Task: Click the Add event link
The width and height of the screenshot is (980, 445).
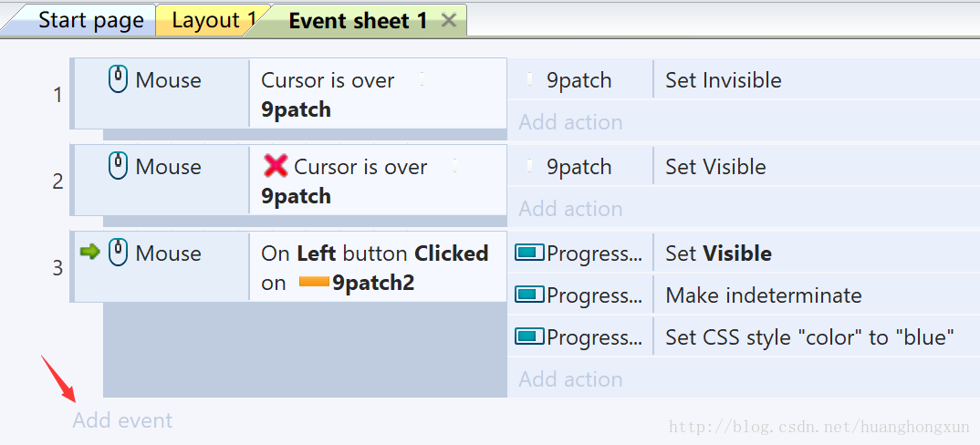Action: (x=122, y=420)
